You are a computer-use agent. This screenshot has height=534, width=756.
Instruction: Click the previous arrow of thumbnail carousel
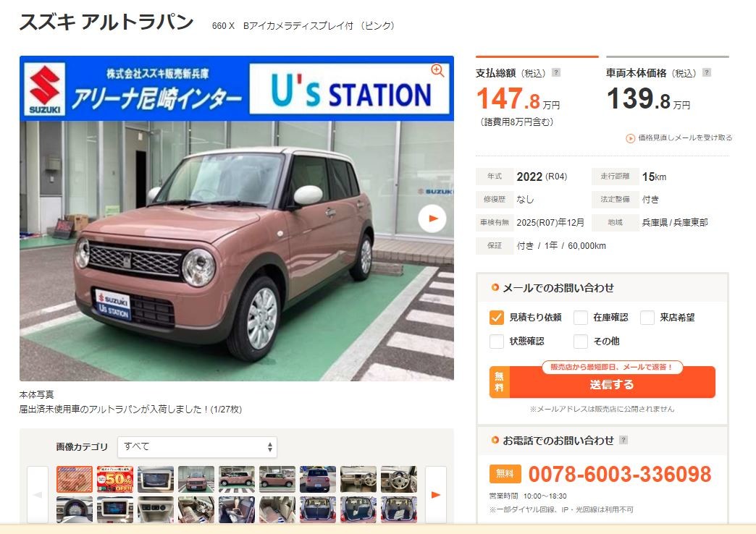pyautogui.click(x=38, y=494)
